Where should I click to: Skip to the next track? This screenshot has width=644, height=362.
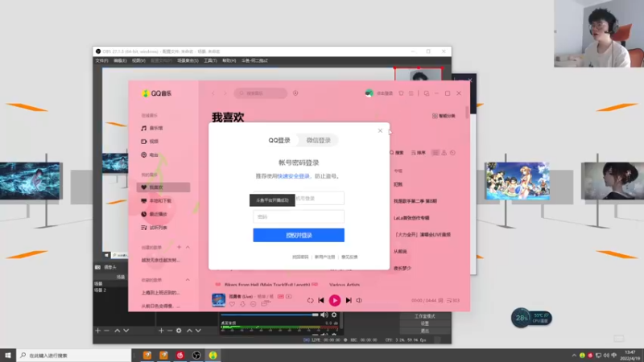tap(349, 300)
